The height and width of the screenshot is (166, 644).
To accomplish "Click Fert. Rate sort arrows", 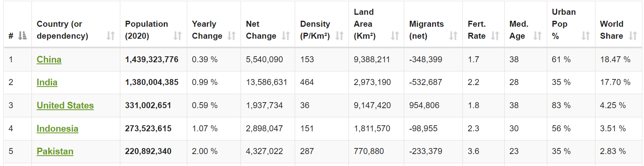I will [495, 36].
